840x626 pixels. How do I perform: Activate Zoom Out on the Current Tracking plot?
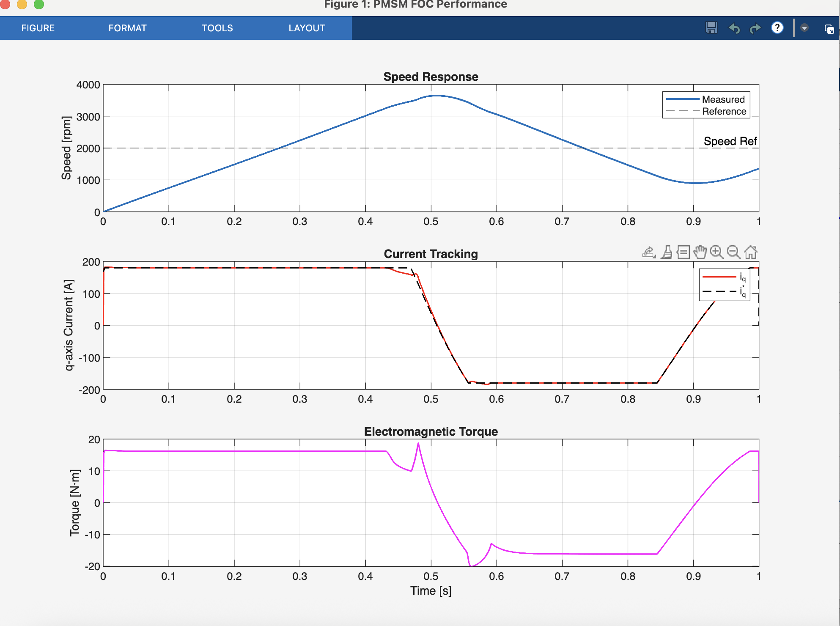(x=733, y=252)
